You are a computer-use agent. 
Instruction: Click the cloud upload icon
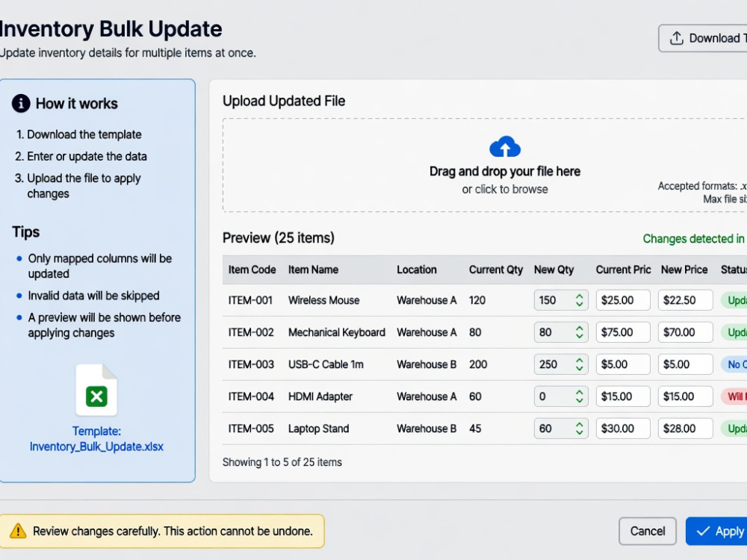point(505,146)
